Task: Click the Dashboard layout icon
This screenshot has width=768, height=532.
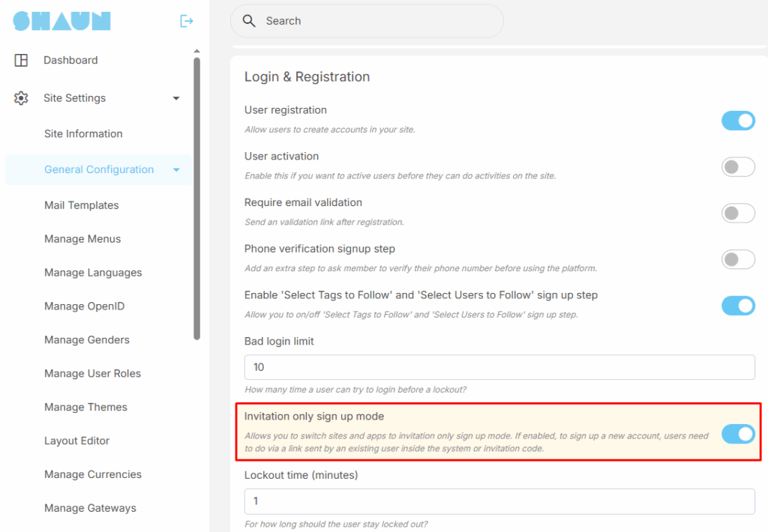Action: click(21, 61)
